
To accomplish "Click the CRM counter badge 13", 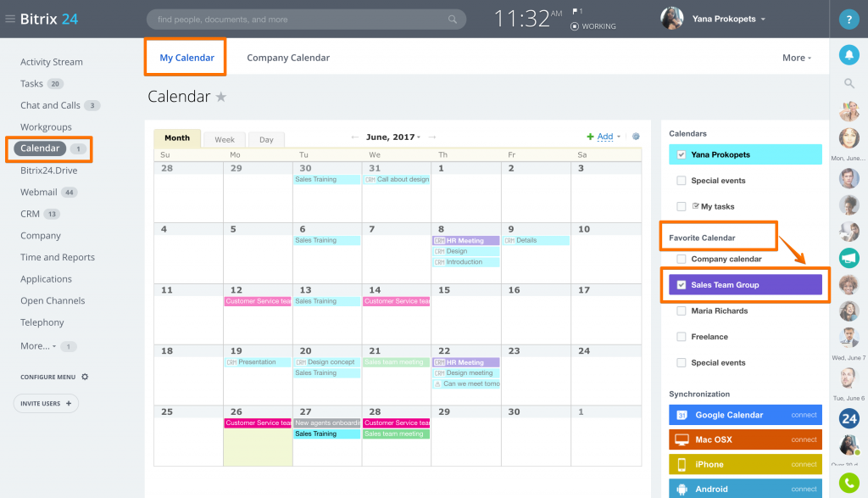I will (52, 214).
